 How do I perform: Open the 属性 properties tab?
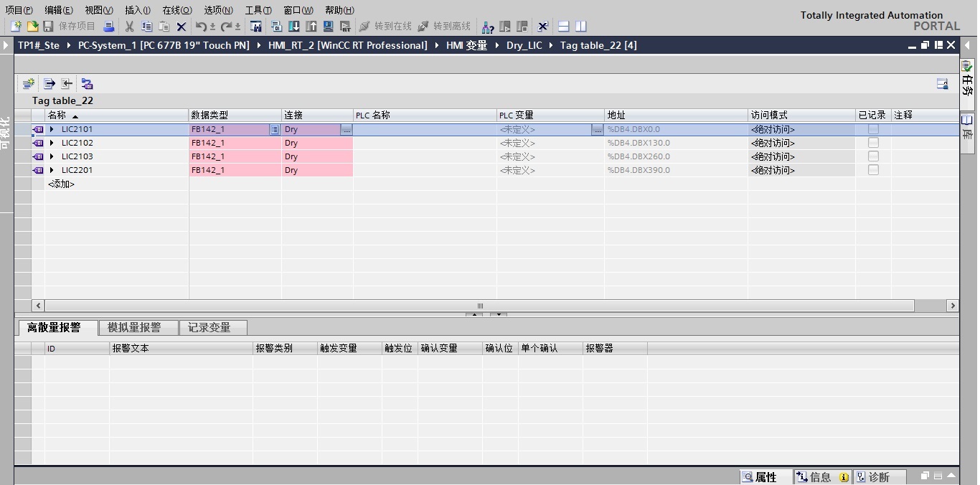765,477
